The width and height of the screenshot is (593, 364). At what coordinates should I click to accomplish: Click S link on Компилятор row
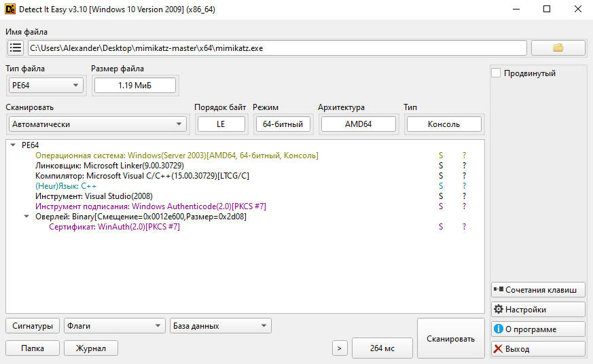[441, 176]
